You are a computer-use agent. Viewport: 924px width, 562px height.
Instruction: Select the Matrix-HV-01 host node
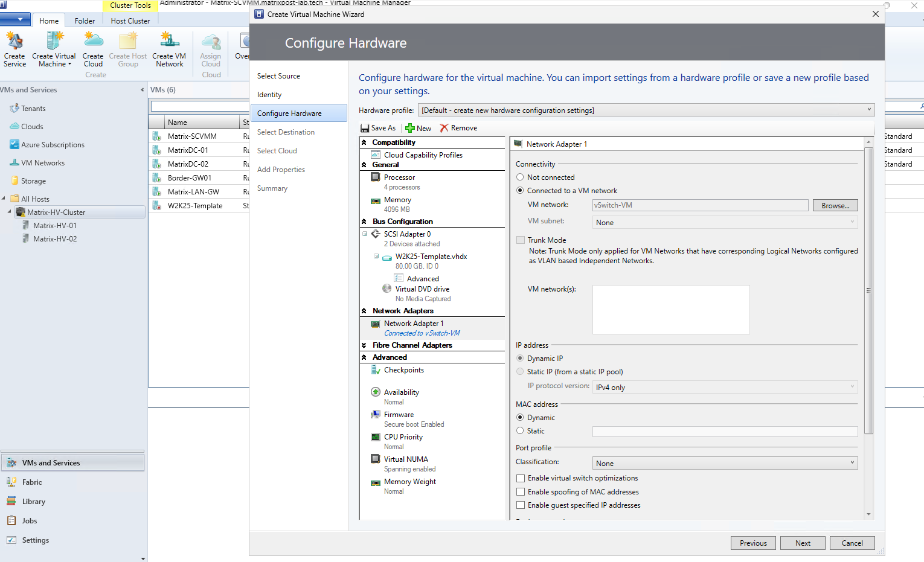point(54,226)
